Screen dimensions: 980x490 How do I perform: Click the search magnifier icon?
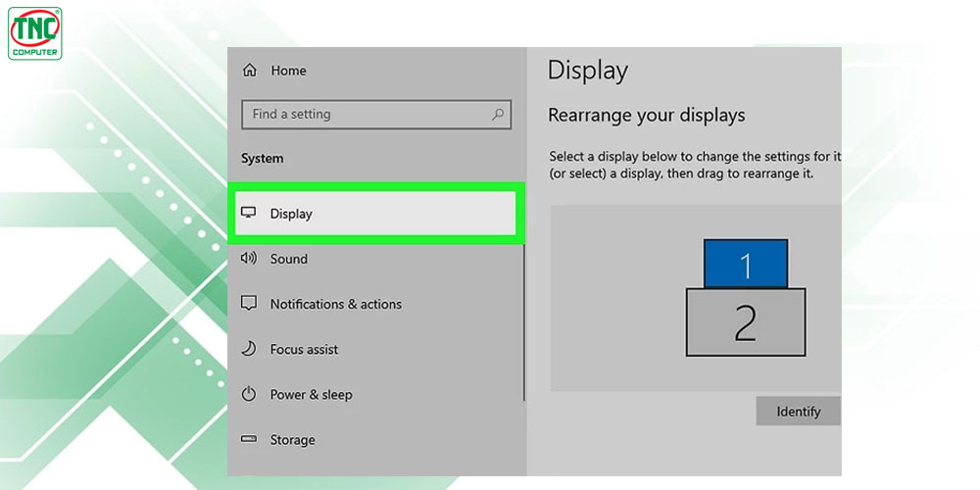tap(498, 115)
